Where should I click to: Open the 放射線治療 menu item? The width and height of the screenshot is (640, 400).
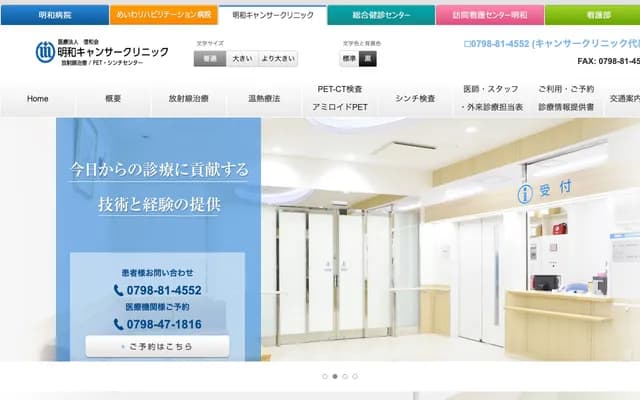[x=189, y=99]
